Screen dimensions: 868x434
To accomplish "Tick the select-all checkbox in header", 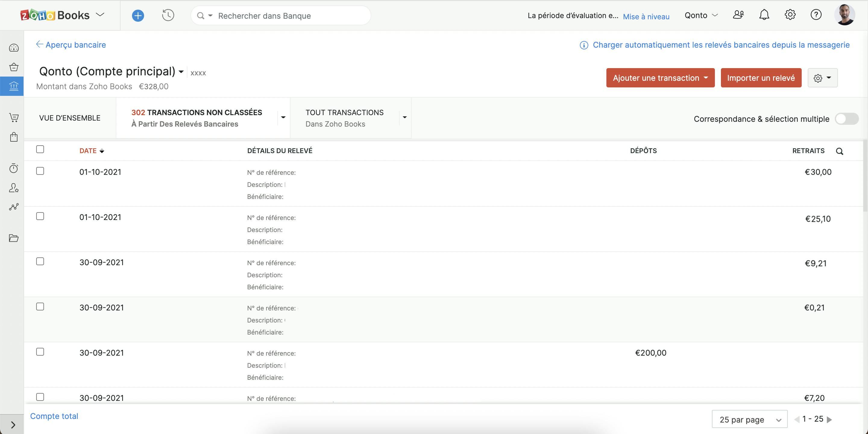I will pyautogui.click(x=40, y=149).
